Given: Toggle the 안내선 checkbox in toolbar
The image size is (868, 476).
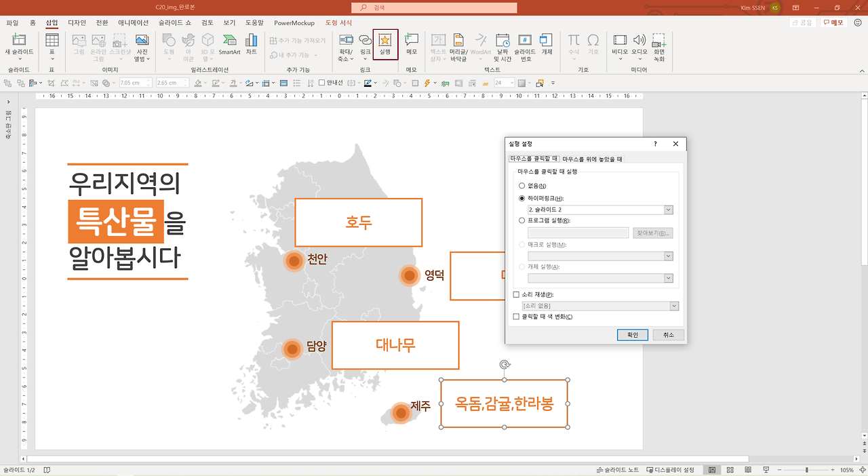Looking at the screenshot, I should 322,83.
